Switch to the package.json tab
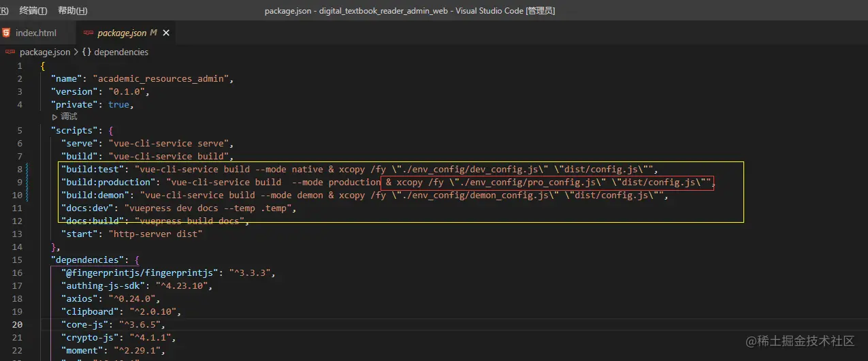868x361 pixels. (122, 33)
